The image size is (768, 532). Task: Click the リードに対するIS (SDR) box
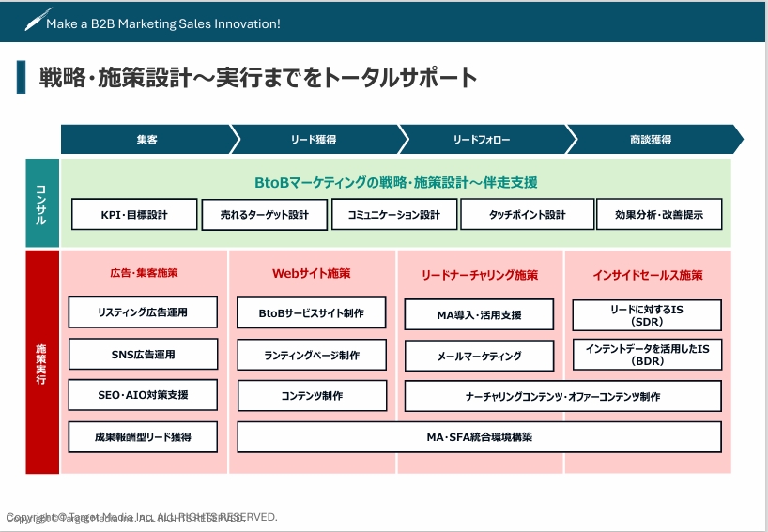click(647, 315)
